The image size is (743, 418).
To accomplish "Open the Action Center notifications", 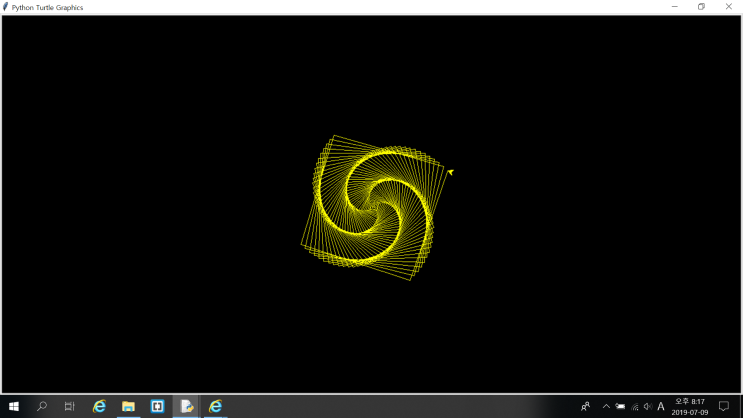I will pyautogui.click(x=724, y=406).
